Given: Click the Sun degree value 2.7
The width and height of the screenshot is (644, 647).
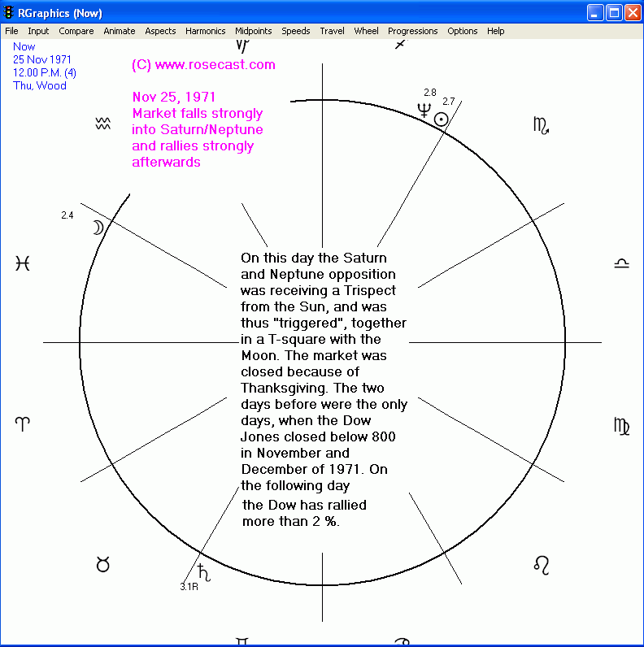Looking at the screenshot, I should (x=449, y=102).
